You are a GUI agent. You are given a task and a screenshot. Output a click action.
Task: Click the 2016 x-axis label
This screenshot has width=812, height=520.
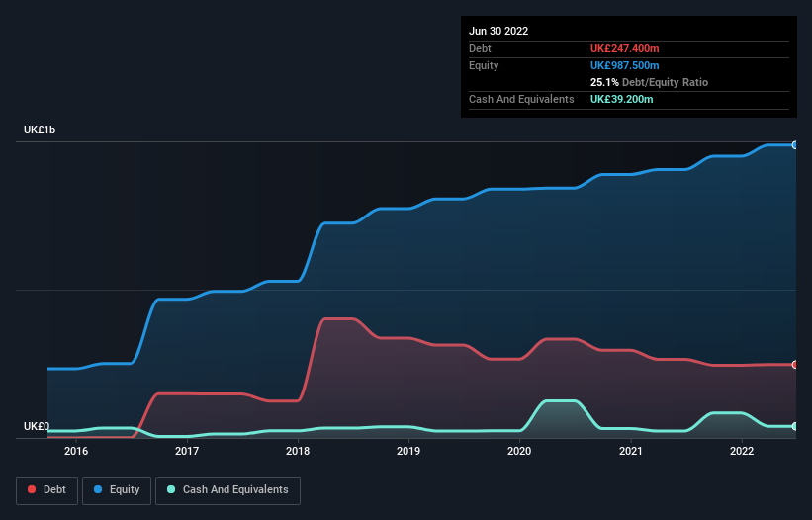click(x=76, y=451)
